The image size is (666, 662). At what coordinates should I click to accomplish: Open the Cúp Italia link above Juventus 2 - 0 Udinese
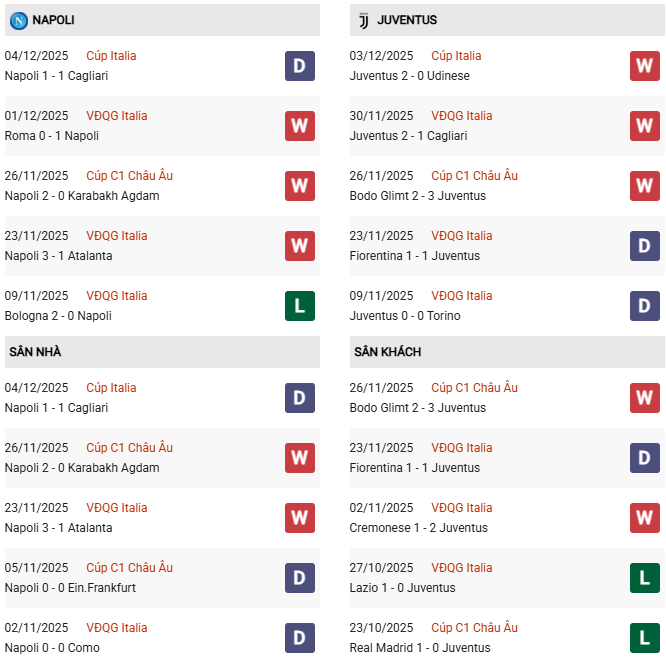(456, 56)
